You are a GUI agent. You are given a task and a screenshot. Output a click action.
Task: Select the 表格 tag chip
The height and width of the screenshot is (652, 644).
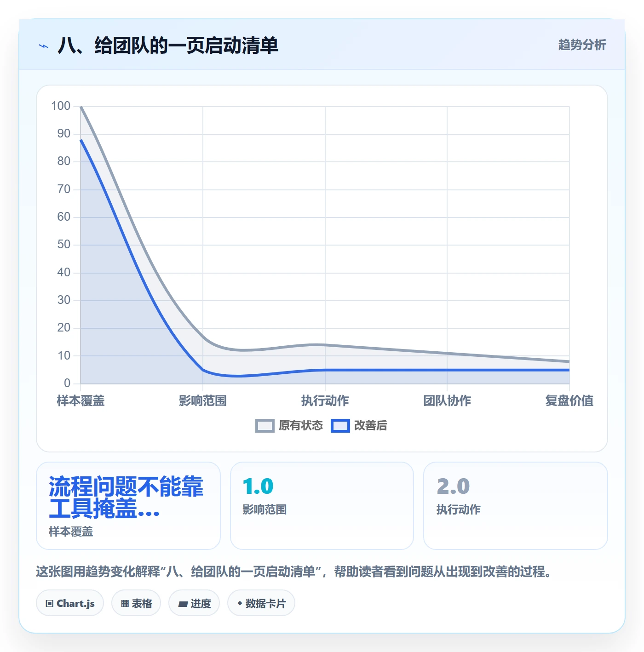136,603
